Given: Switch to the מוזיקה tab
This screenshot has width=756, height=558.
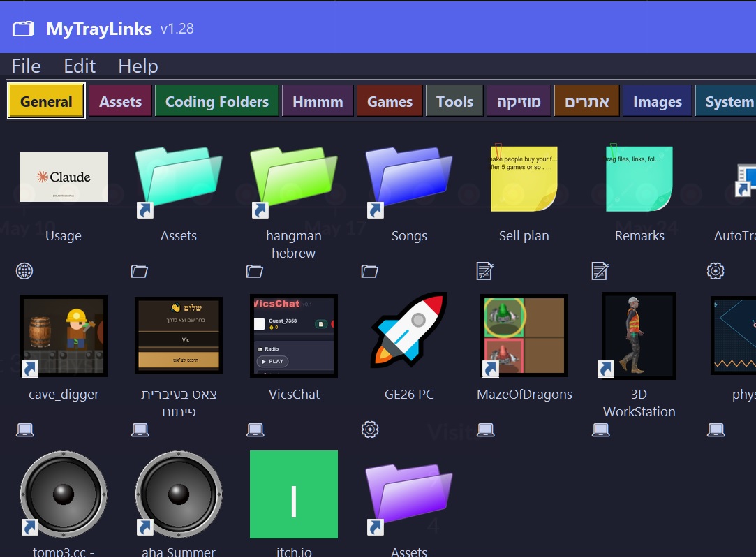Looking at the screenshot, I should [519, 101].
